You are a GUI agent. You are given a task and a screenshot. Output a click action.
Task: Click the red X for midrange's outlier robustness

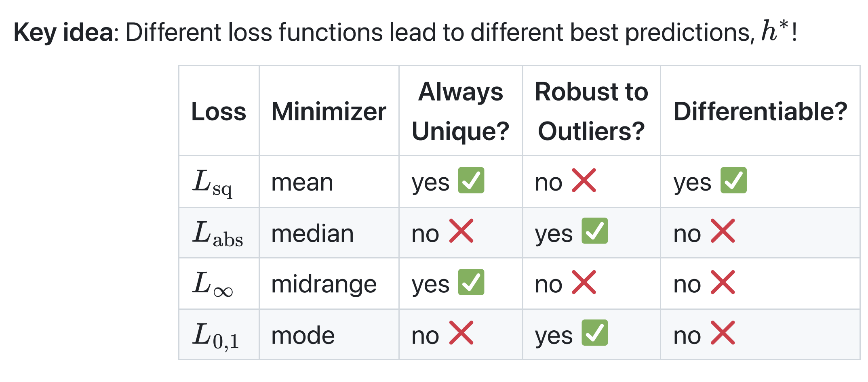[584, 282]
